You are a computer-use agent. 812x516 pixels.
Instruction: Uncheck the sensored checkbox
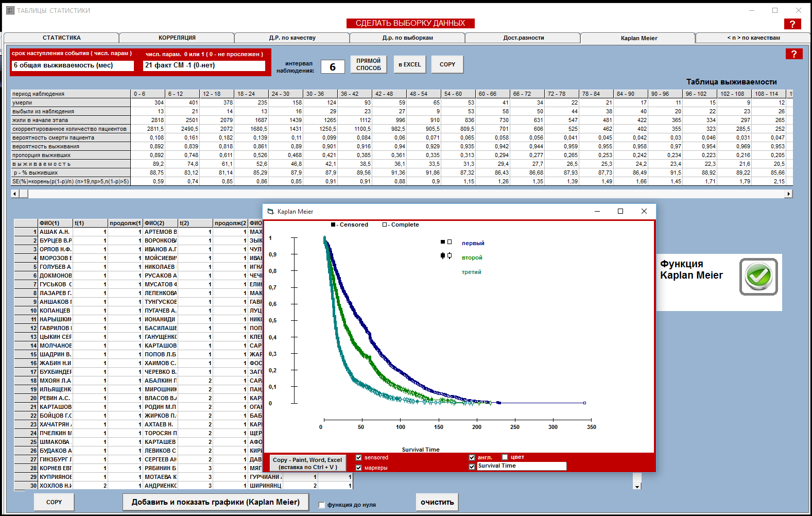359,458
